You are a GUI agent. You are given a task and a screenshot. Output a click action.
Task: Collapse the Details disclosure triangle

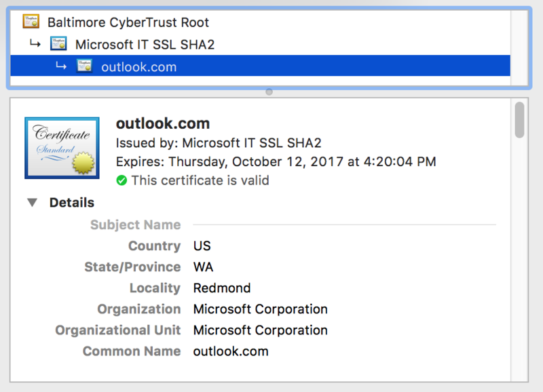[x=32, y=202]
